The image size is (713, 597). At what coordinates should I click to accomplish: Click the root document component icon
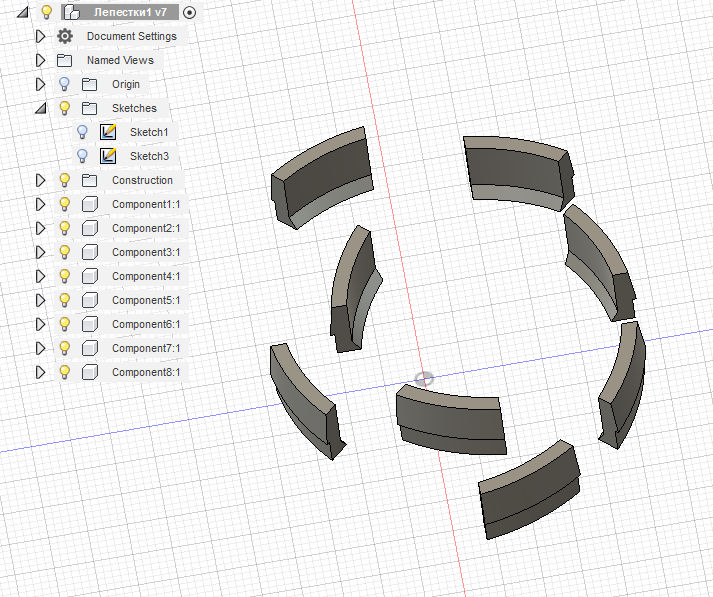tap(71, 12)
